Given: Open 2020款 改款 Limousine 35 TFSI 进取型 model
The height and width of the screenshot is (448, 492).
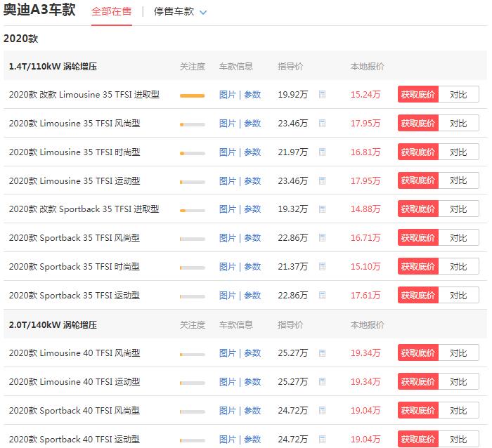Looking at the screenshot, I should pyautogui.click(x=84, y=94).
